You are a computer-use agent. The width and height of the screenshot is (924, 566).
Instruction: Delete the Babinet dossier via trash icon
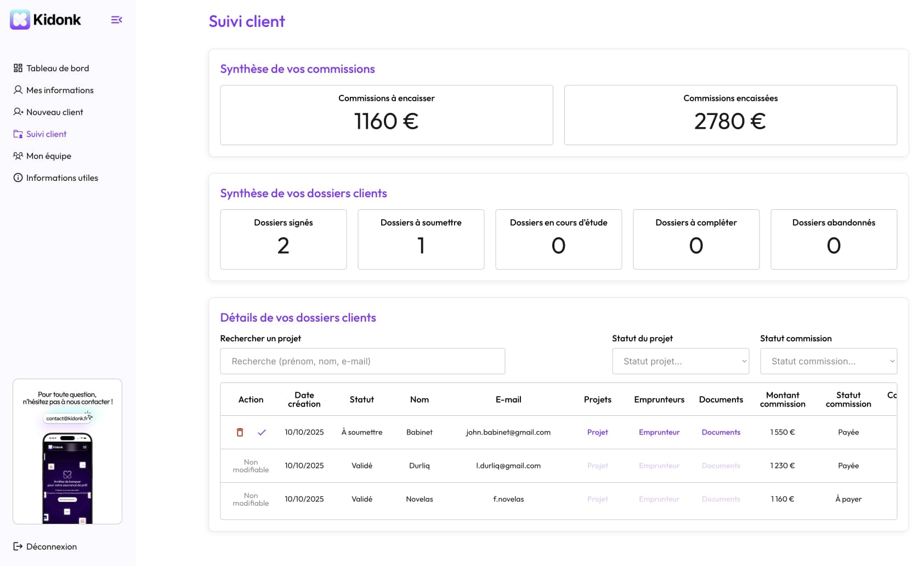(240, 432)
